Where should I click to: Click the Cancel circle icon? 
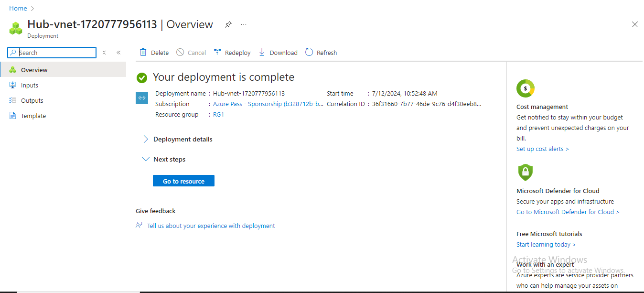point(180,52)
